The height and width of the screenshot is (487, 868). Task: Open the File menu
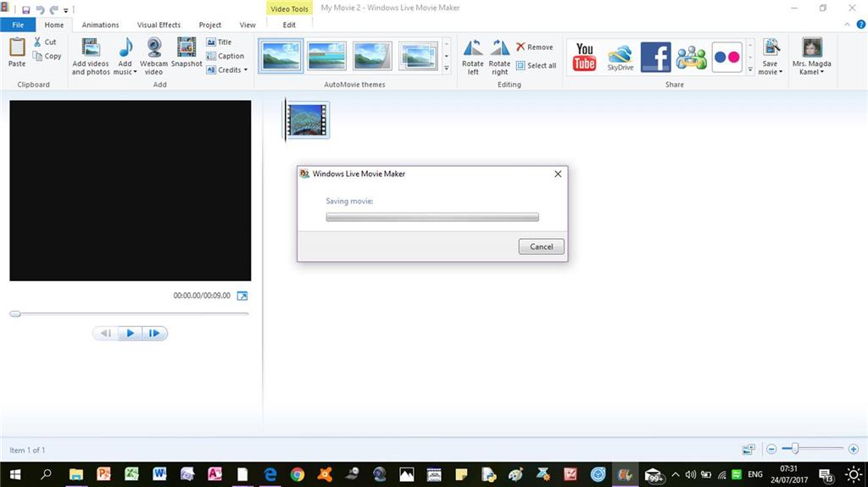[18, 25]
